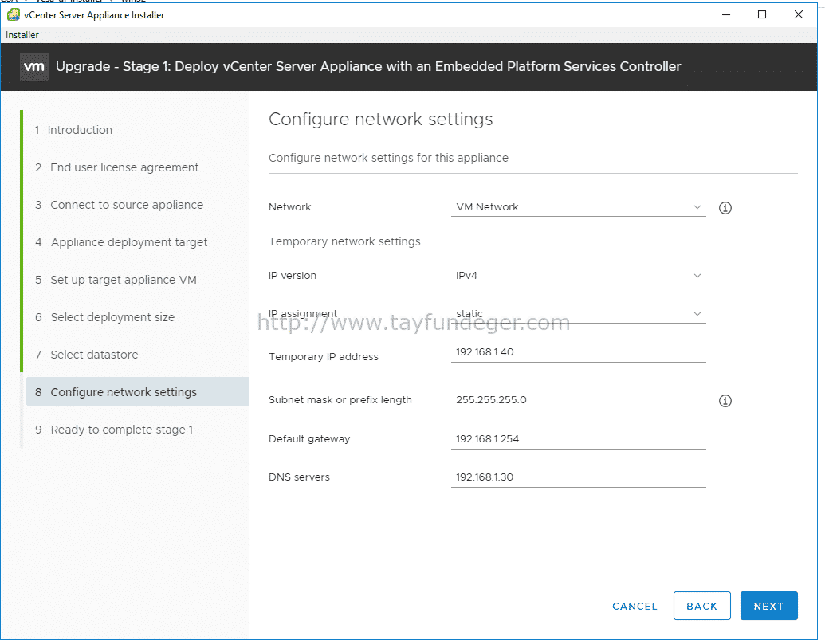Maximize the installer window
The height and width of the screenshot is (644, 825).
[x=762, y=14]
